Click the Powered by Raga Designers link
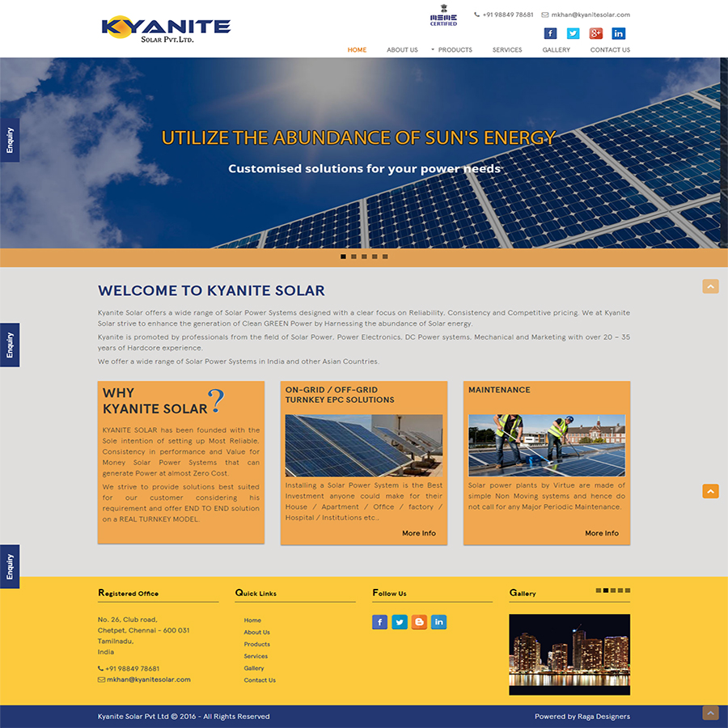Viewport: 728px width, 728px height. pos(582,717)
